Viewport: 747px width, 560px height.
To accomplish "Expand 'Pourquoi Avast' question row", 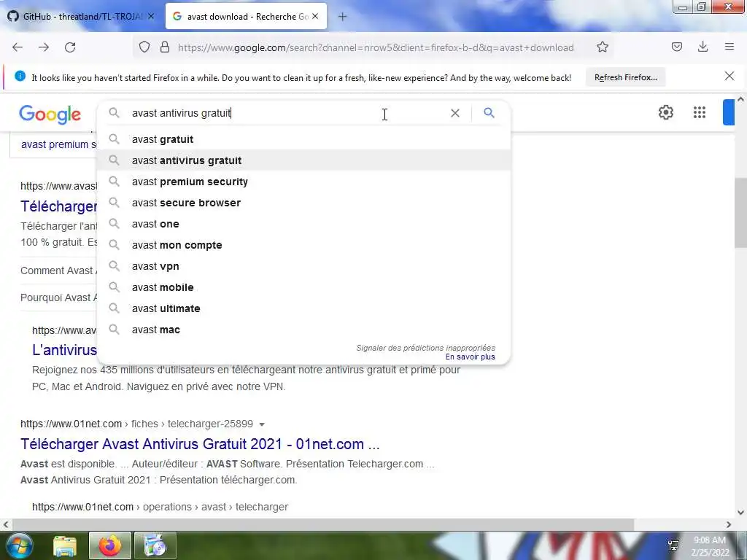I will click(58, 297).
